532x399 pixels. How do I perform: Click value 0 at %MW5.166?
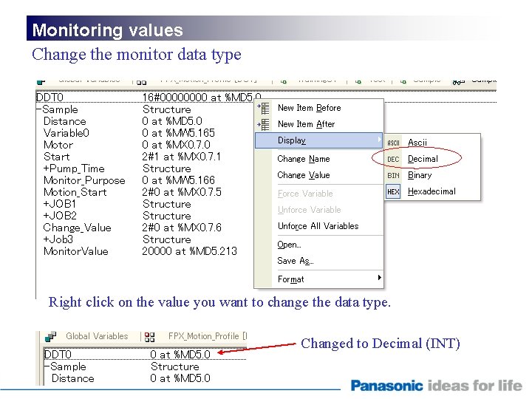pyautogui.click(x=179, y=180)
